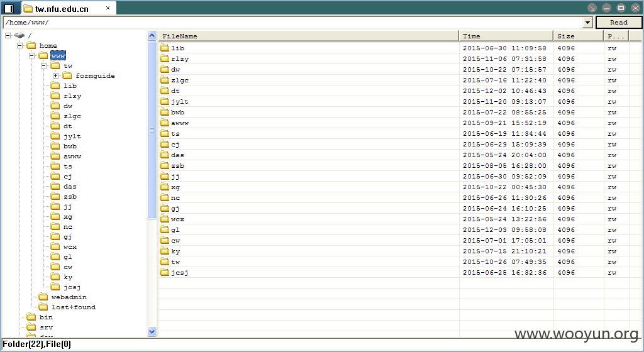Click the bin folder icon in tree
This screenshot has width=644, height=352.
31,317
